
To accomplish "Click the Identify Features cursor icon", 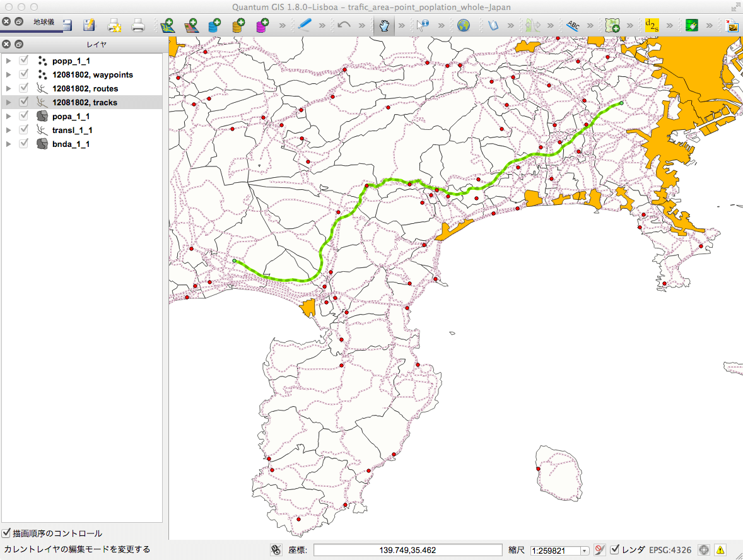I will [423, 26].
